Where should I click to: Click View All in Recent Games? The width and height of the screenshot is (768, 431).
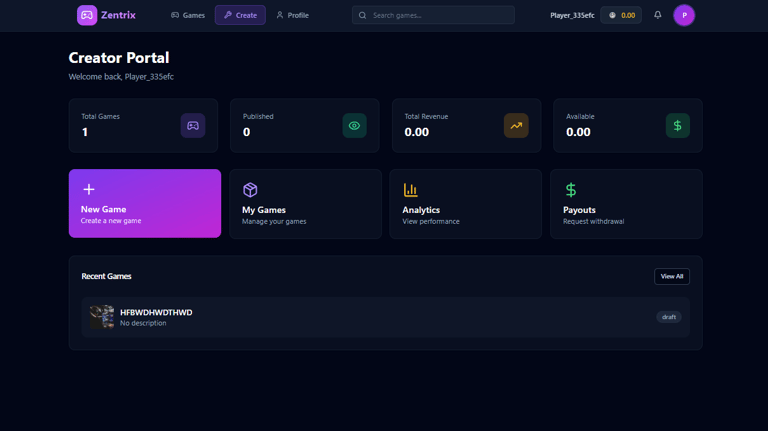[x=672, y=276]
